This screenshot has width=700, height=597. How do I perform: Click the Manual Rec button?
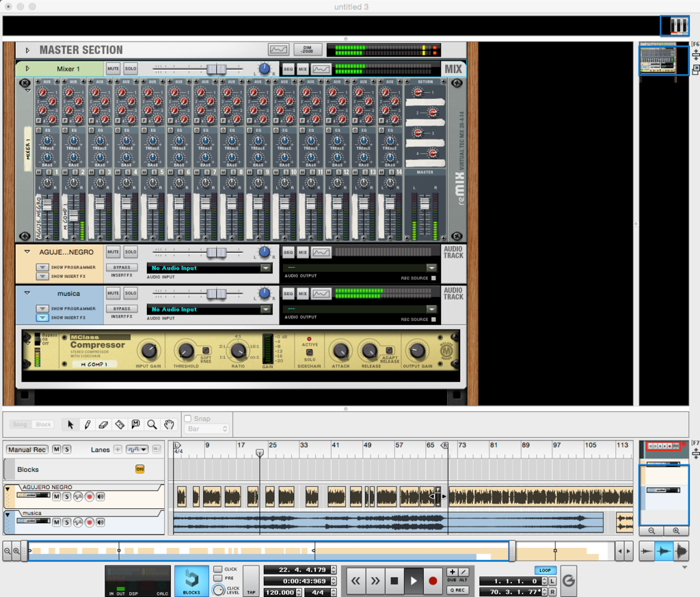27,449
